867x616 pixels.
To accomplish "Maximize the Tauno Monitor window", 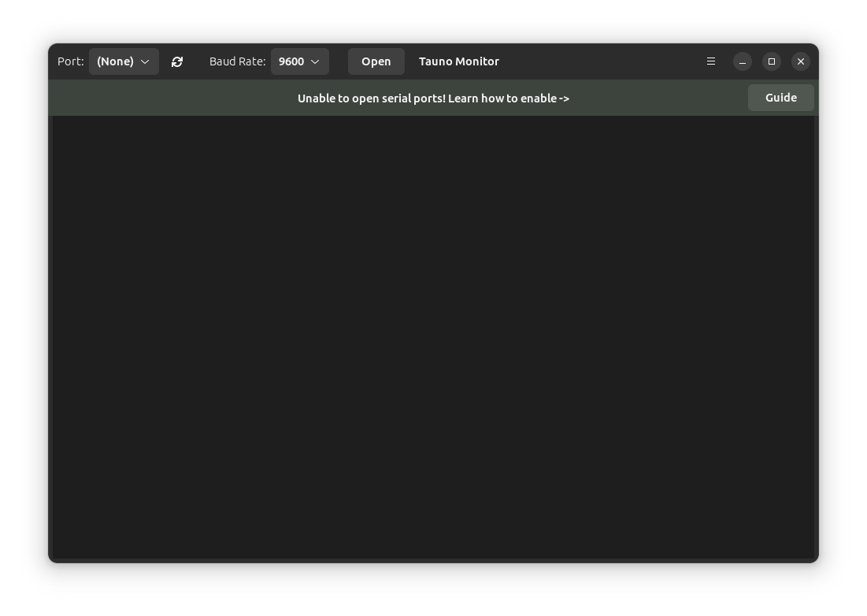I will [772, 61].
